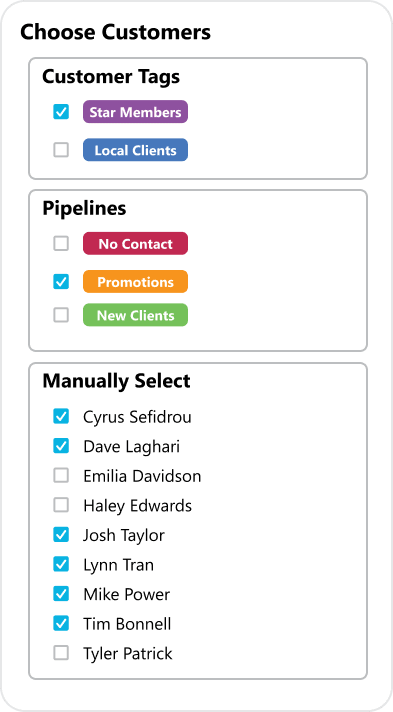Enable the No Contact pipeline checkbox
Screen dimensions: 393x712
click(61, 243)
